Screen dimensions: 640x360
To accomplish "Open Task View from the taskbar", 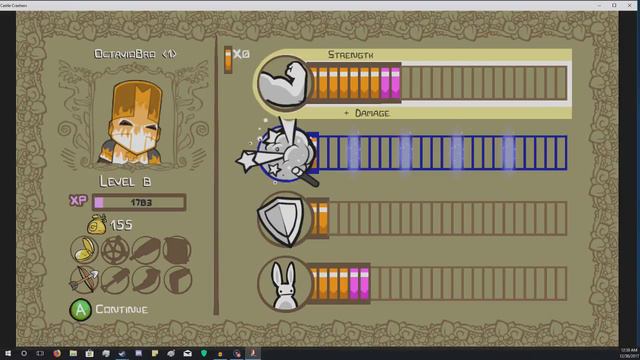I will coord(40,353).
